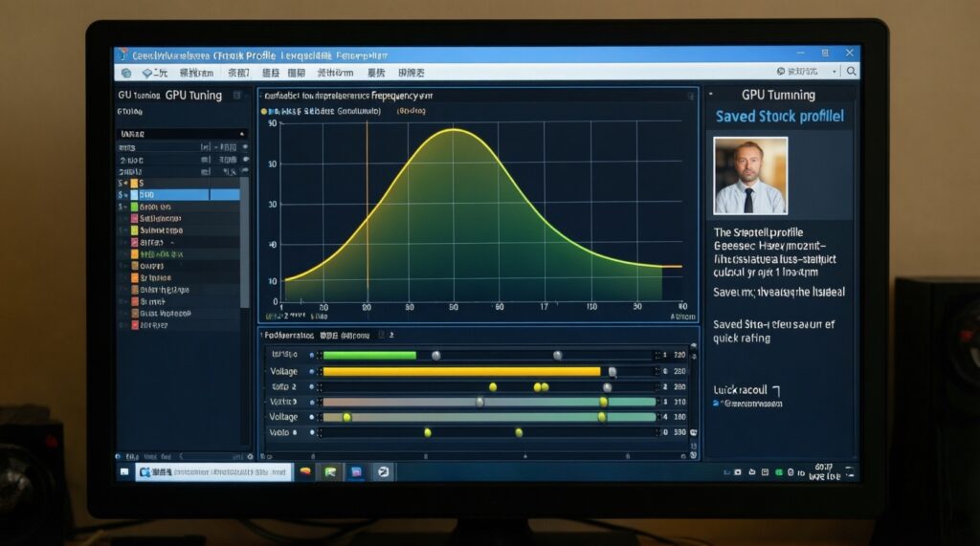This screenshot has width=980, height=546.
Task: Open the blue app icon in the taskbar
Action: pos(356,472)
